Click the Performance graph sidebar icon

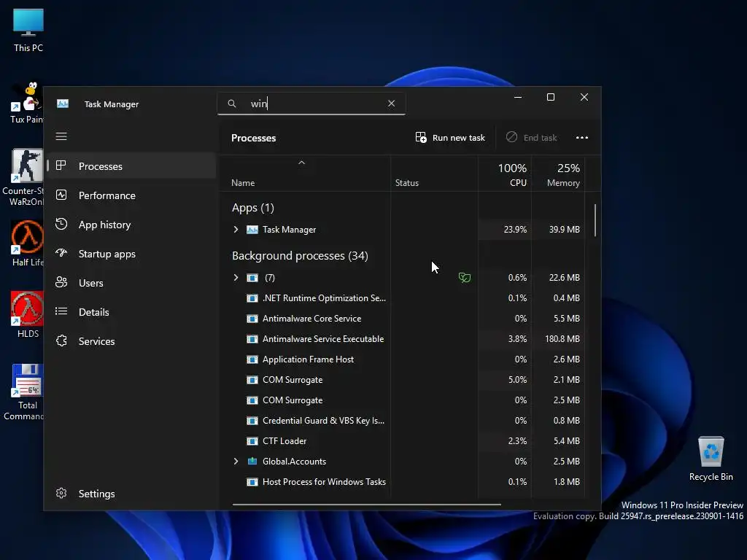[x=61, y=195]
